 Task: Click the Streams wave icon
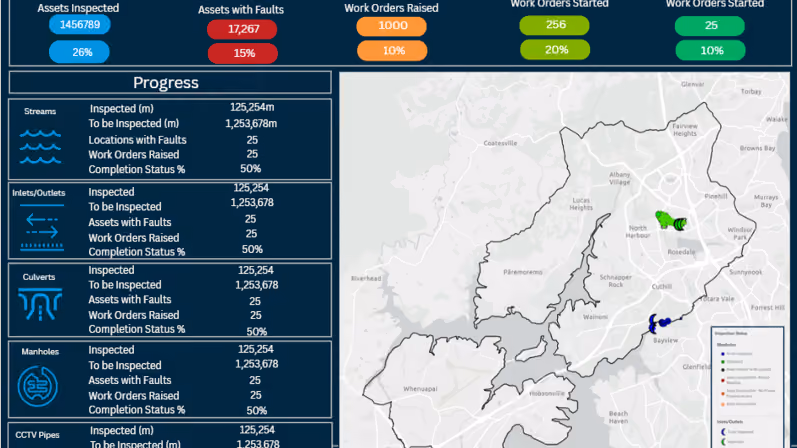(40, 147)
